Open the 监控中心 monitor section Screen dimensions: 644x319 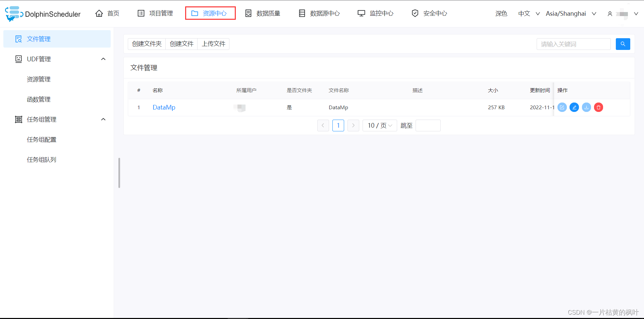(x=376, y=13)
